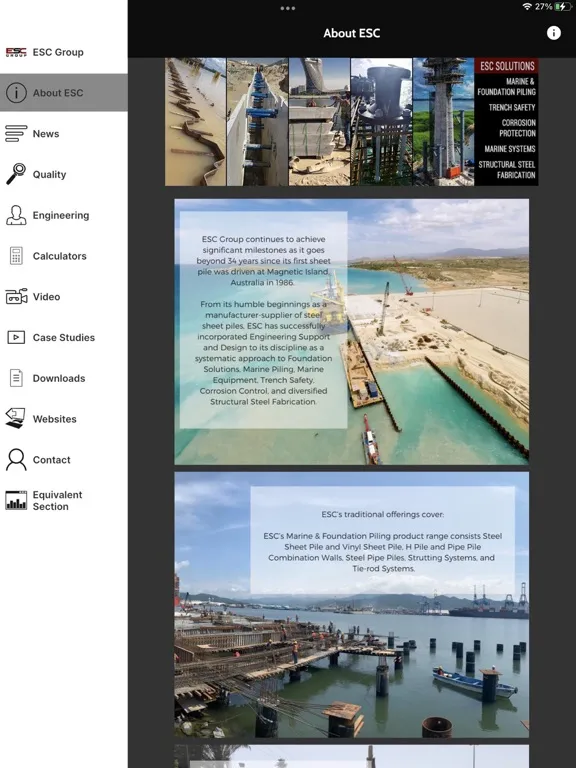Viewport: 576px width, 768px height.
Task: Tap the sheet pile shoreline banner photo
Action: click(195, 121)
